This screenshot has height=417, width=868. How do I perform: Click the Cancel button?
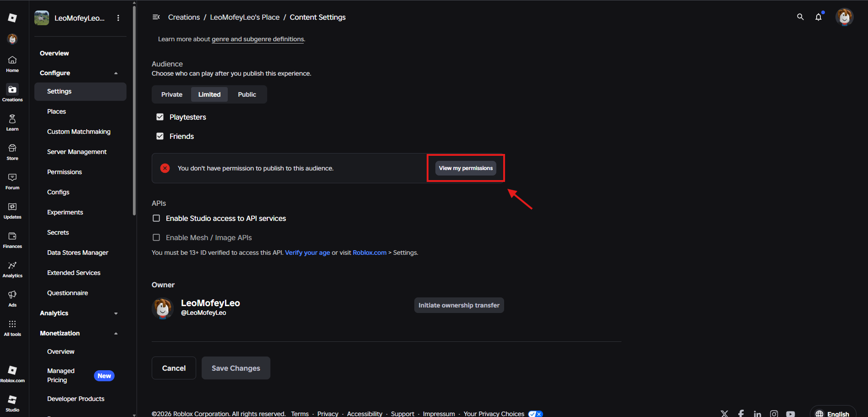174,368
